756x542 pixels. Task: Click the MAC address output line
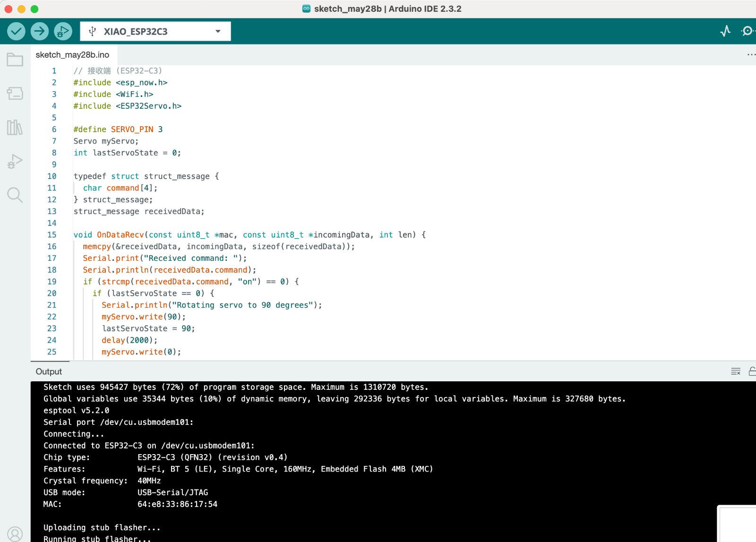[130, 504]
